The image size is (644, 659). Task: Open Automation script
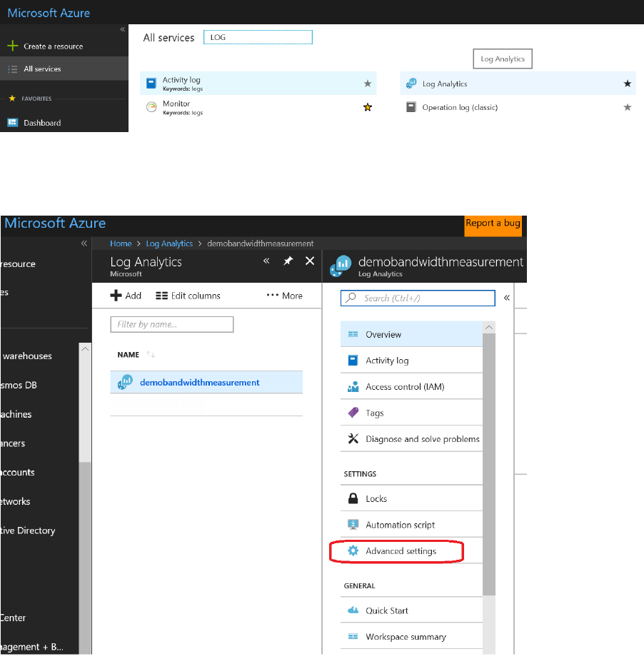coord(411,525)
